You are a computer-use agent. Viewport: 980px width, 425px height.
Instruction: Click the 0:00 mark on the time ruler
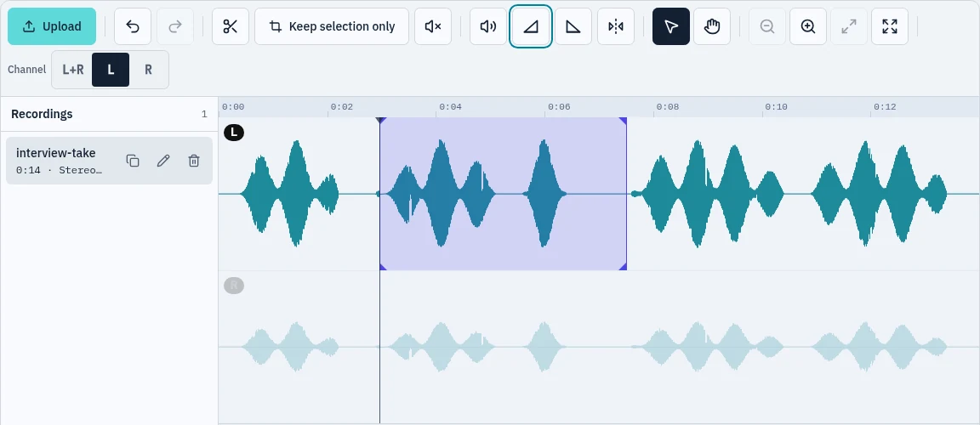pyautogui.click(x=233, y=107)
